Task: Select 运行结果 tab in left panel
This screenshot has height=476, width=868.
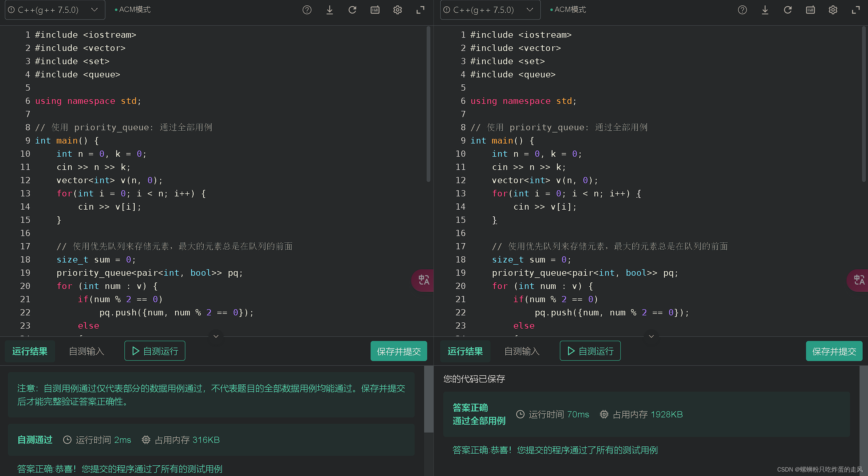Action: (x=30, y=351)
